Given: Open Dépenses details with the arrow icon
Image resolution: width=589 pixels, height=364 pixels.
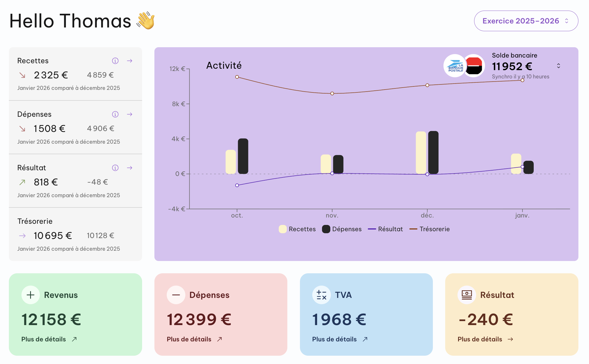Looking at the screenshot, I should pyautogui.click(x=130, y=114).
